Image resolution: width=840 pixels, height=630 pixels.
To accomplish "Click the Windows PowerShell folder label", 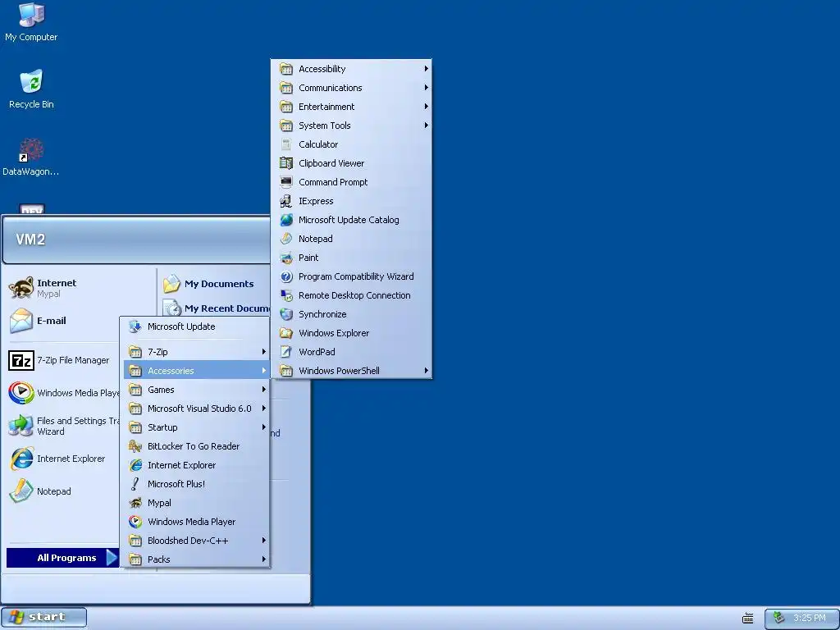I will tap(339, 371).
